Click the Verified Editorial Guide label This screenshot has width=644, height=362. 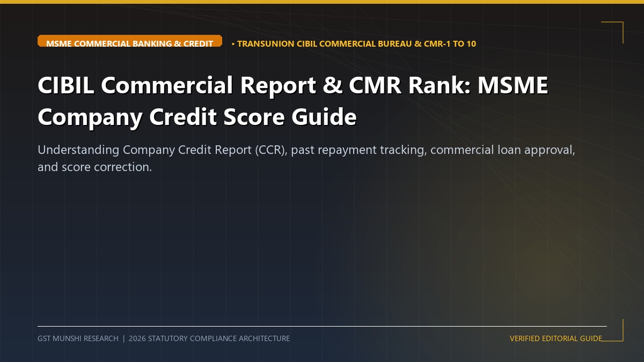point(556,338)
